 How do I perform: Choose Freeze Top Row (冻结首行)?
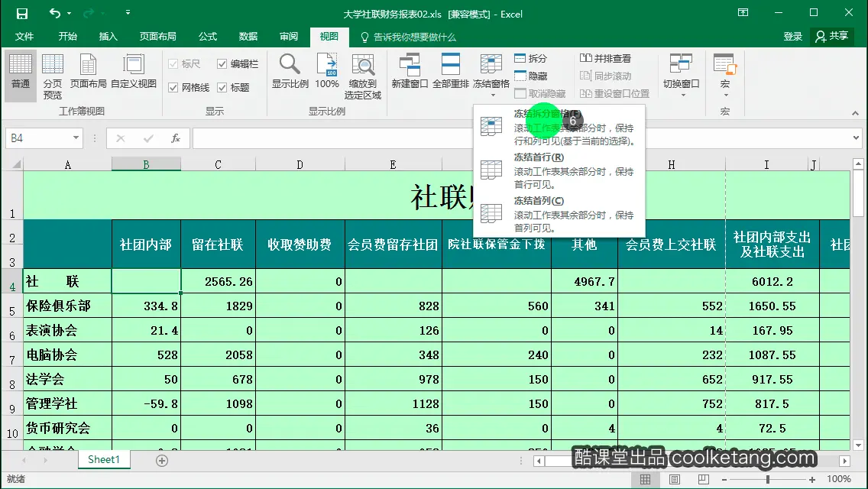coord(559,170)
